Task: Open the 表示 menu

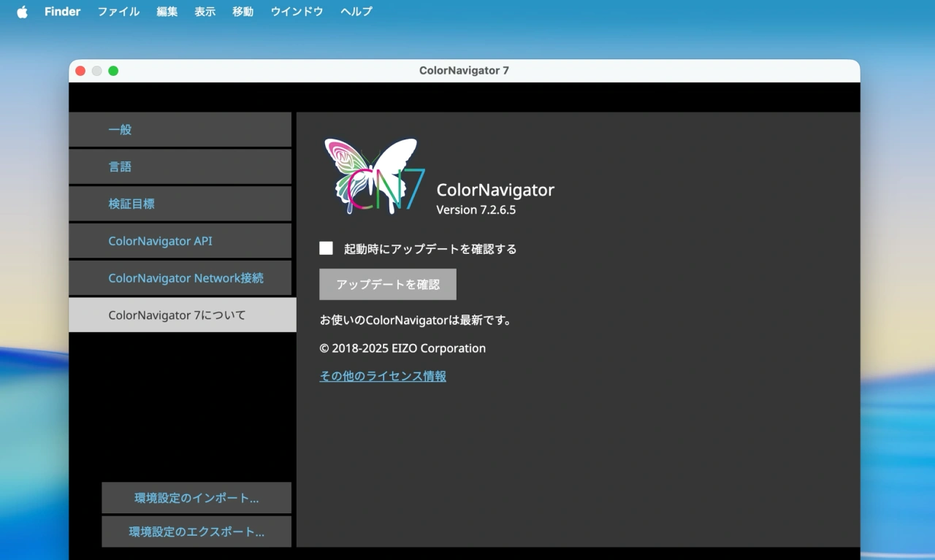Action: click(205, 11)
